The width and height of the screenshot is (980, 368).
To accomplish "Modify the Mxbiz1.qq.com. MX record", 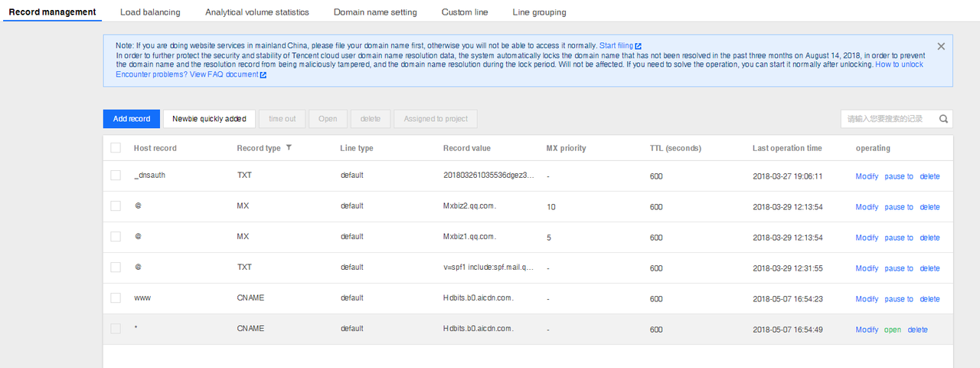I will click(867, 238).
